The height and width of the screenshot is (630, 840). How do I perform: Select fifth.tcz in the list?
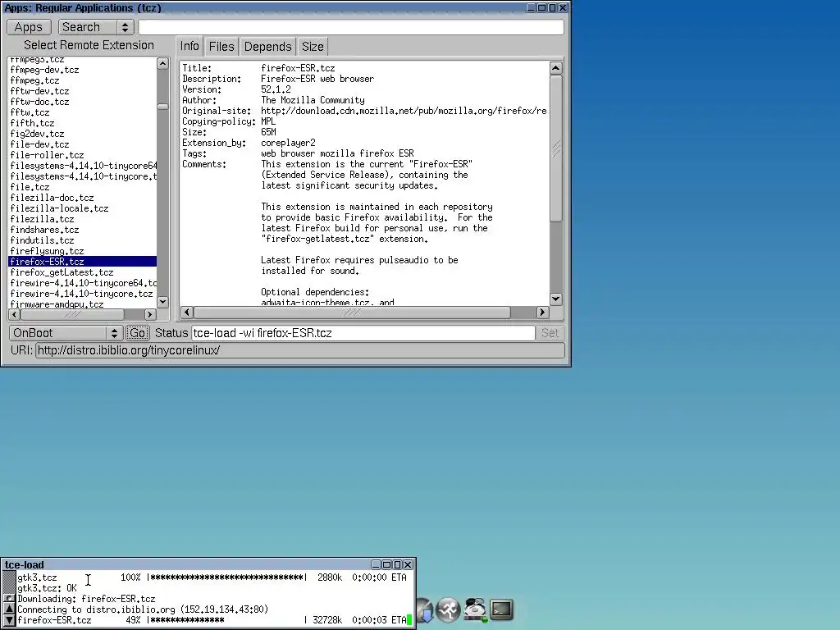coord(83,123)
